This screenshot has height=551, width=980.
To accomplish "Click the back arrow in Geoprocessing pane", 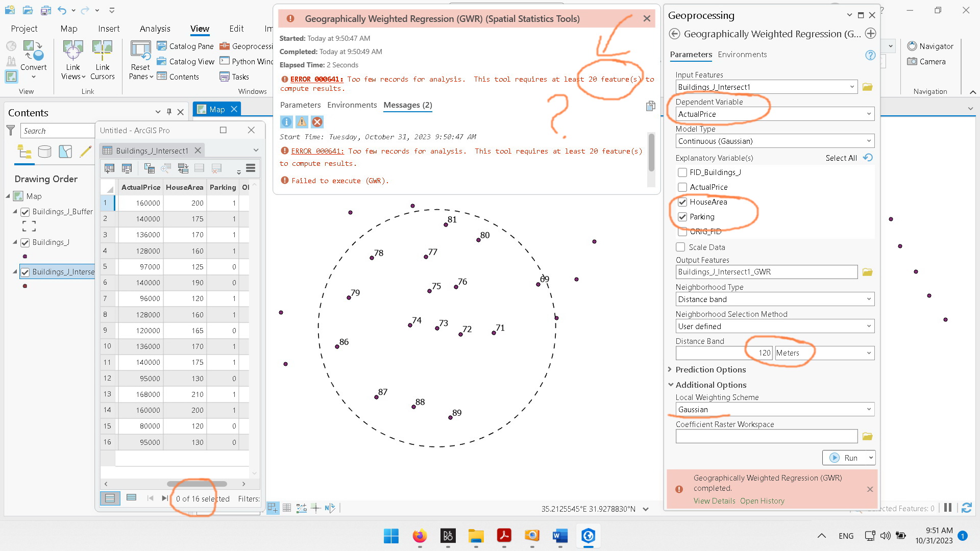I will pyautogui.click(x=674, y=34).
